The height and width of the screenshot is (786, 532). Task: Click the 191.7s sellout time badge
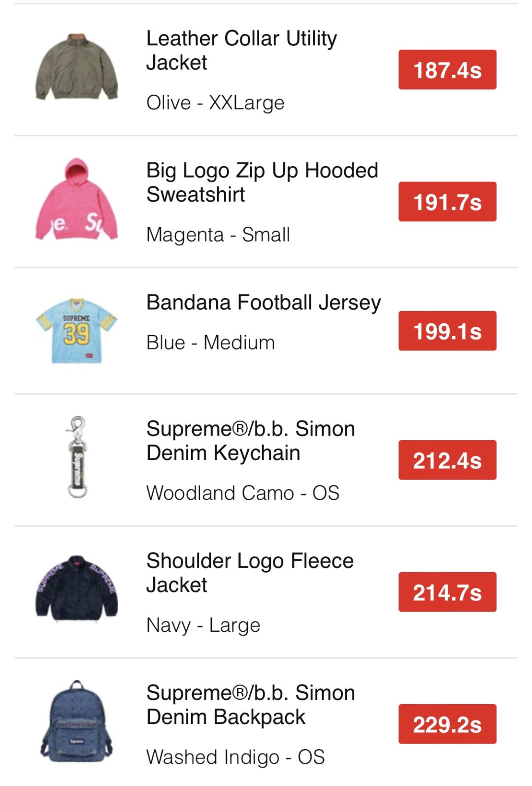tap(447, 202)
